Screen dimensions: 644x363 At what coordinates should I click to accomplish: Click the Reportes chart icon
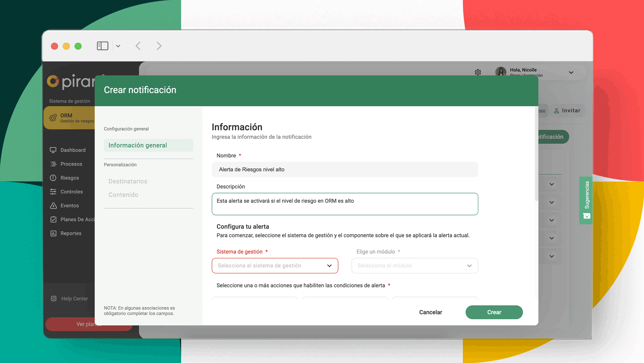point(53,233)
